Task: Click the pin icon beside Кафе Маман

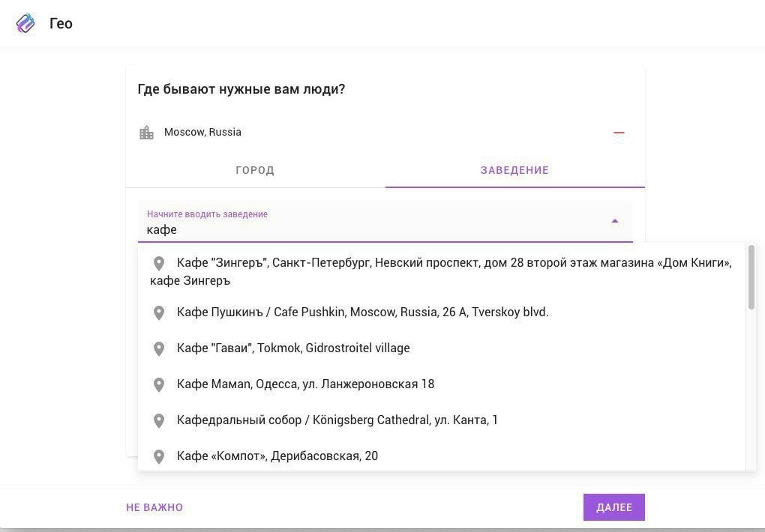Action: (x=158, y=384)
